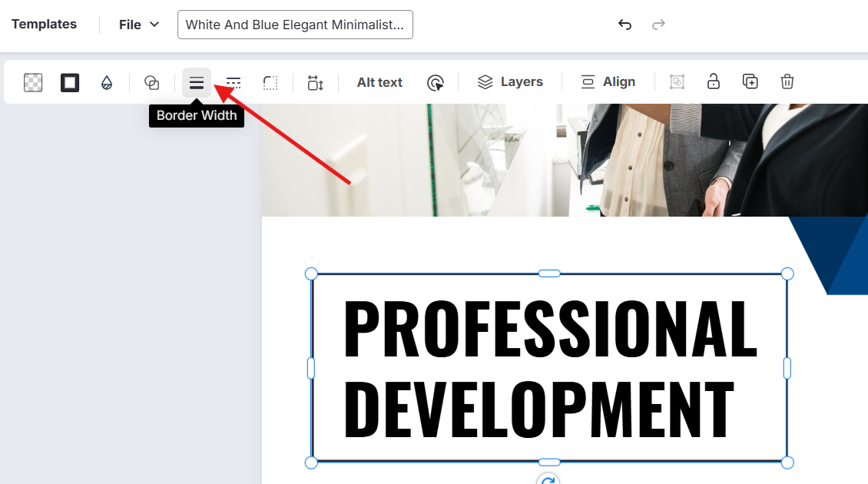Click the animation cursor icon
The height and width of the screenshot is (484, 868).
coord(436,82)
